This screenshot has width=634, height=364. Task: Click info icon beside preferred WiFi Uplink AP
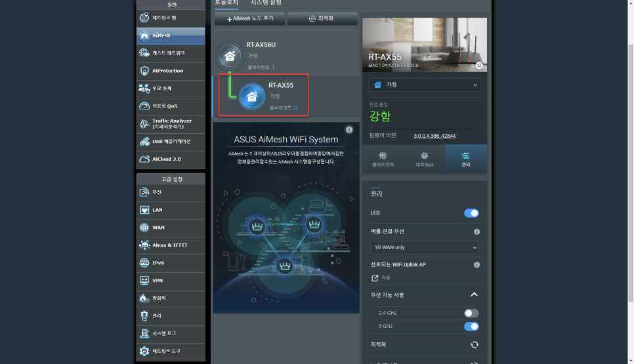pos(476,264)
